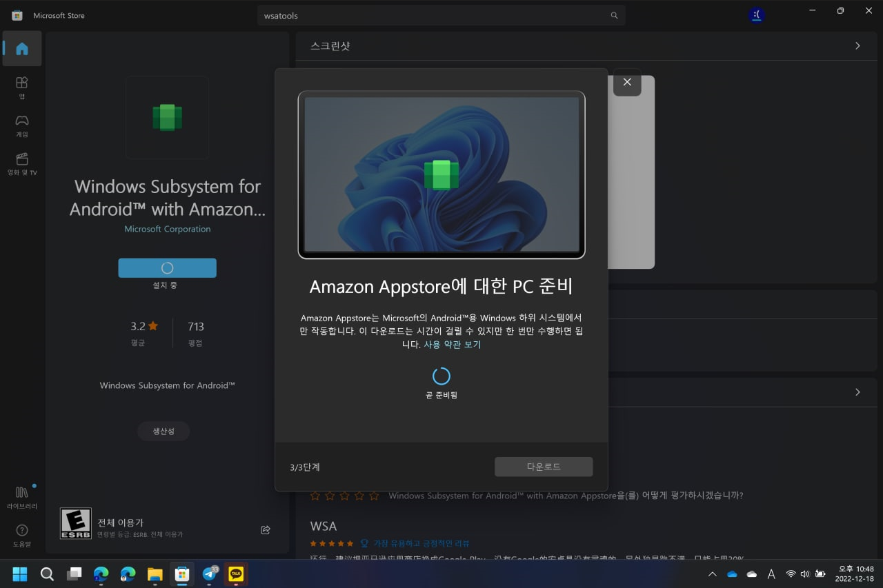This screenshot has height=588, width=883.
Task: Click the Windows 11 preview image in the dialog
Action: point(441,174)
